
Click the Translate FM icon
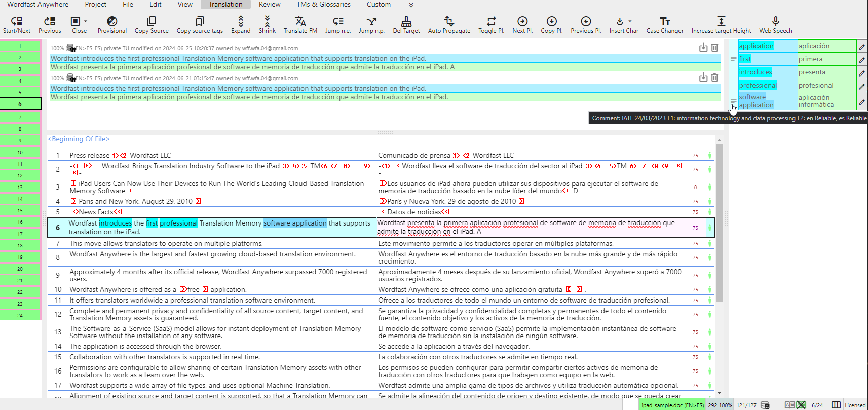click(x=300, y=21)
